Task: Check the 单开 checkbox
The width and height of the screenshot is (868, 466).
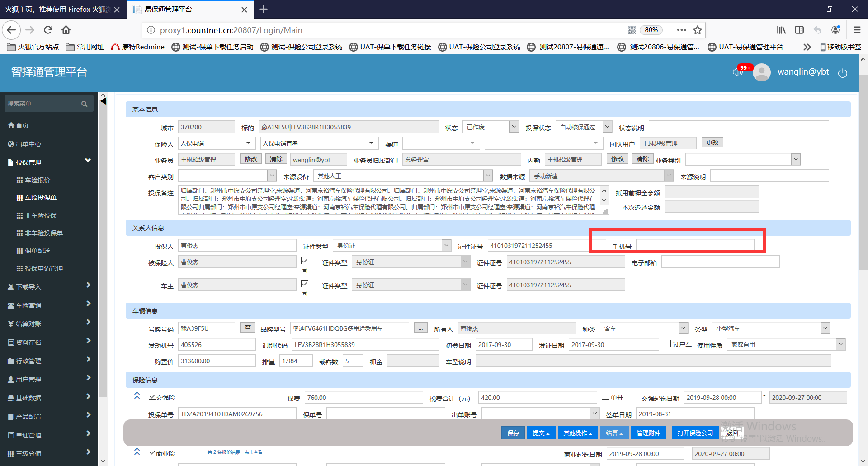Action: point(605,397)
